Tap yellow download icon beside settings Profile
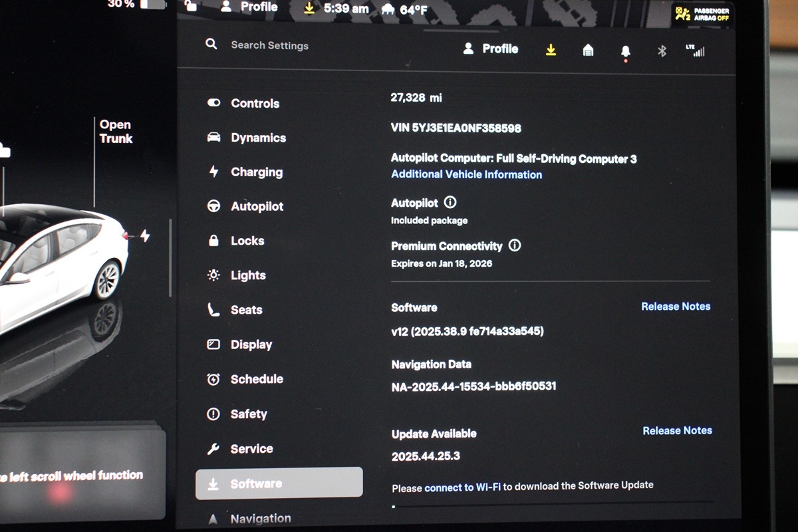 [551, 50]
